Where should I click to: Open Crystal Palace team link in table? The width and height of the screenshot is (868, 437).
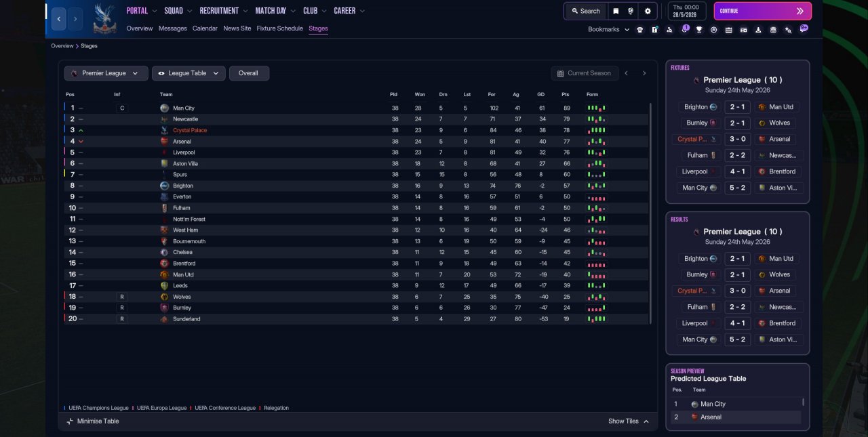[x=190, y=130]
